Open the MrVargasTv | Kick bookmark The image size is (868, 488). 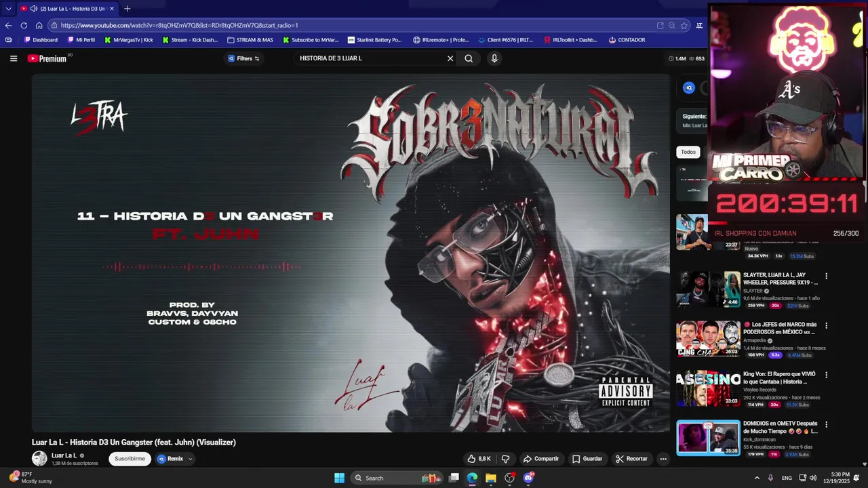129,40
